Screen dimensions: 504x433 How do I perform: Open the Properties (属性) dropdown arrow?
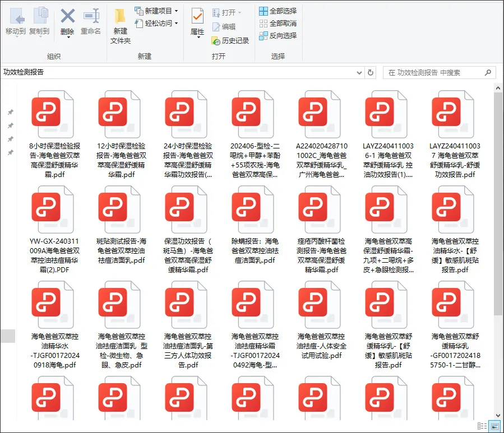(198, 38)
